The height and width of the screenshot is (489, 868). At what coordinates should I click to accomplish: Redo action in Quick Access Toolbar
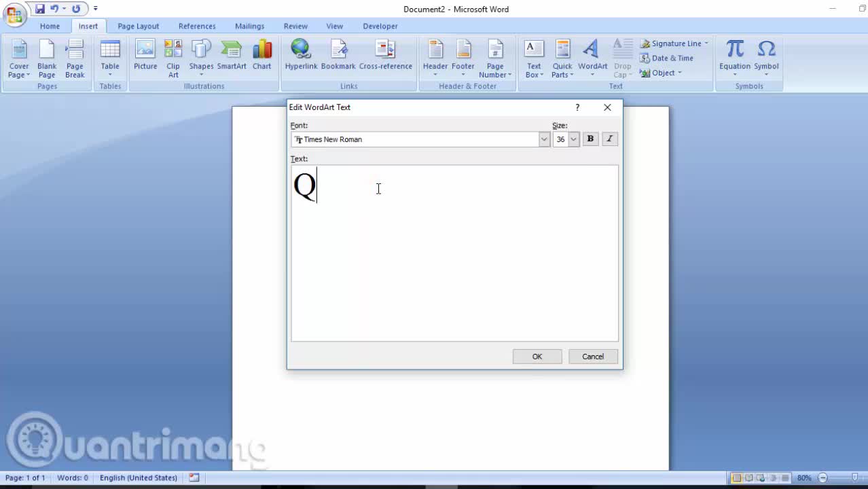(x=76, y=9)
